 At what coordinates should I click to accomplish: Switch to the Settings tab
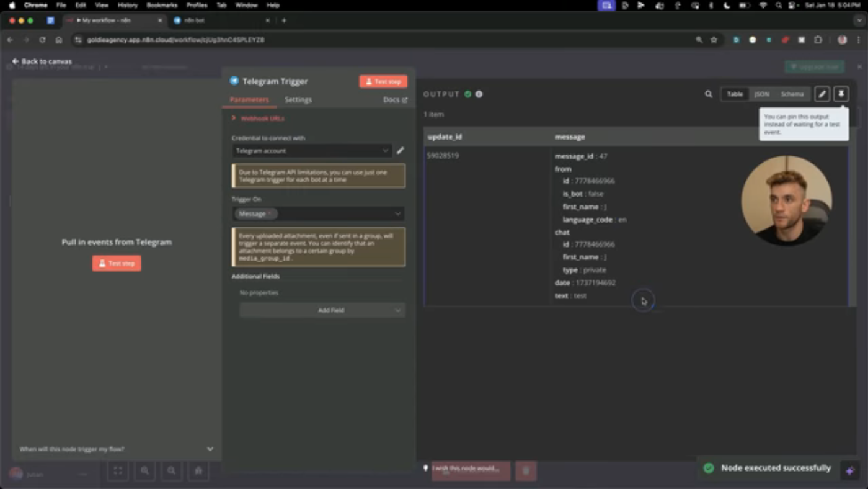click(x=298, y=99)
